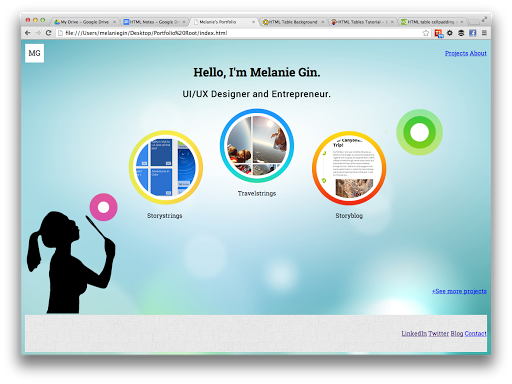This screenshot has width=512, height=384.
Task: Open the LinkedIn footer link
Action: coord(414,333)
